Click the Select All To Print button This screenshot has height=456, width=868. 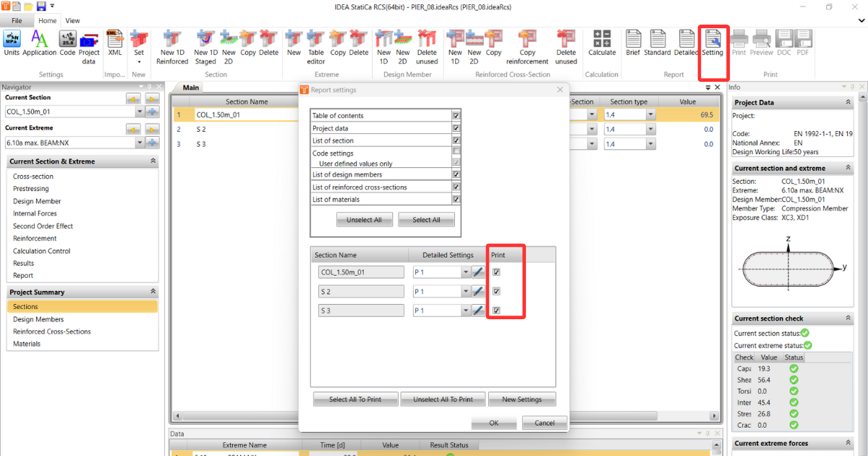(355, 399)
